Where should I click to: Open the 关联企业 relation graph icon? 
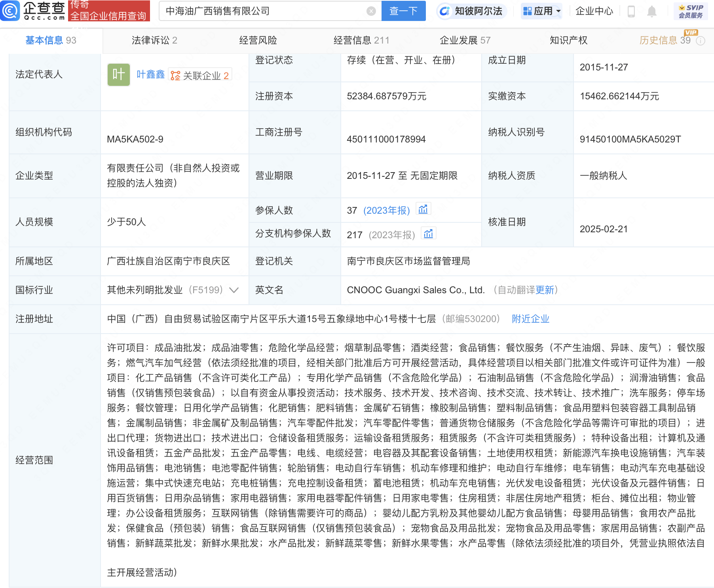pyautogui.click(x=175, y=76)
